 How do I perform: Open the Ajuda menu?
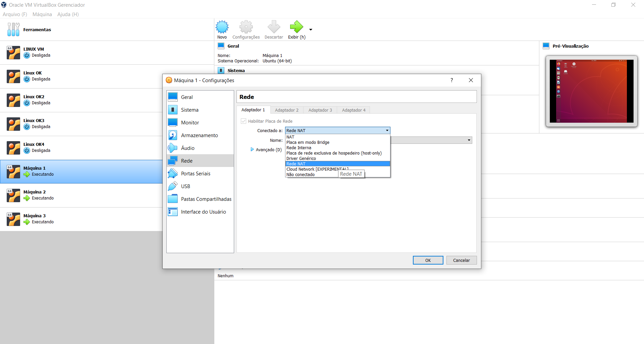(x=68, y=14)
